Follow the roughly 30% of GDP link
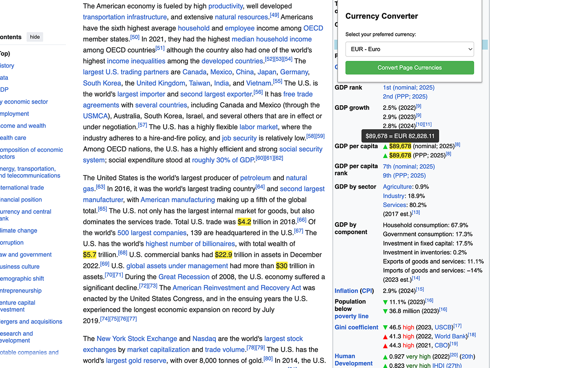This screenshot has width=588, height=368. (x=223, y=160)
